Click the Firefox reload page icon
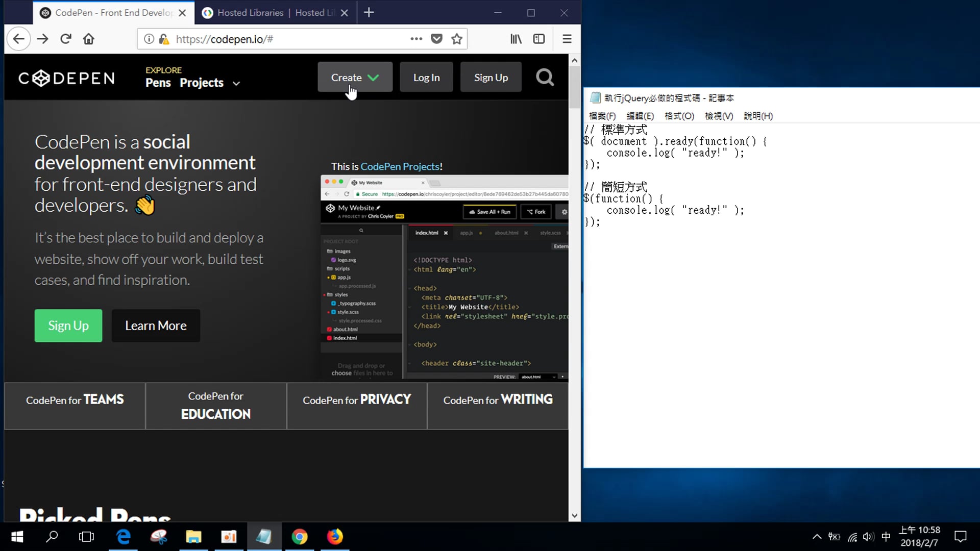This screenshot has height=551, width=980. pos(66,39)
